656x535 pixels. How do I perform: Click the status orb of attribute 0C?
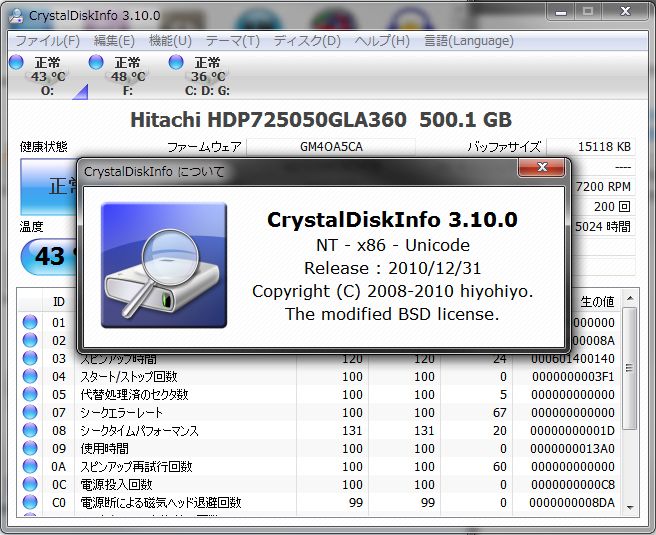pos(30,484)
